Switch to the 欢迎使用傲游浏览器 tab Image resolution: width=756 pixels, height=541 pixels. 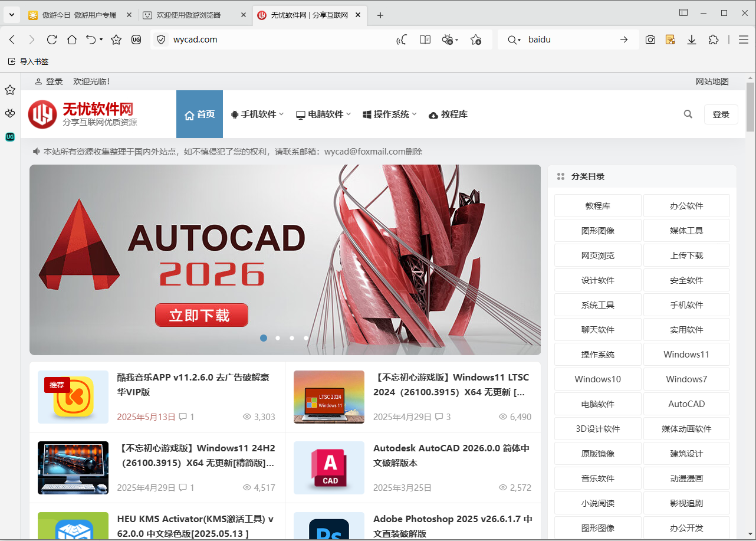[x=188, y=15]
